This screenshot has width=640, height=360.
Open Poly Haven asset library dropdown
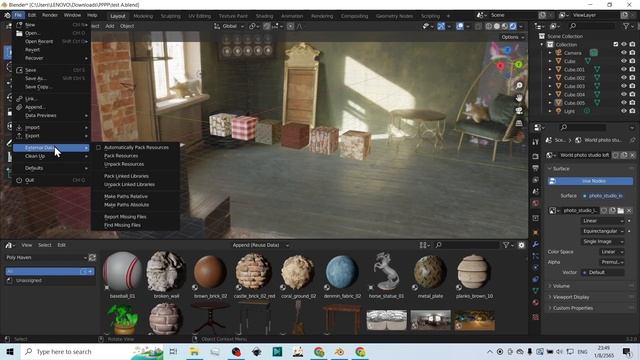pyautogui.click(x=46, y=258)
